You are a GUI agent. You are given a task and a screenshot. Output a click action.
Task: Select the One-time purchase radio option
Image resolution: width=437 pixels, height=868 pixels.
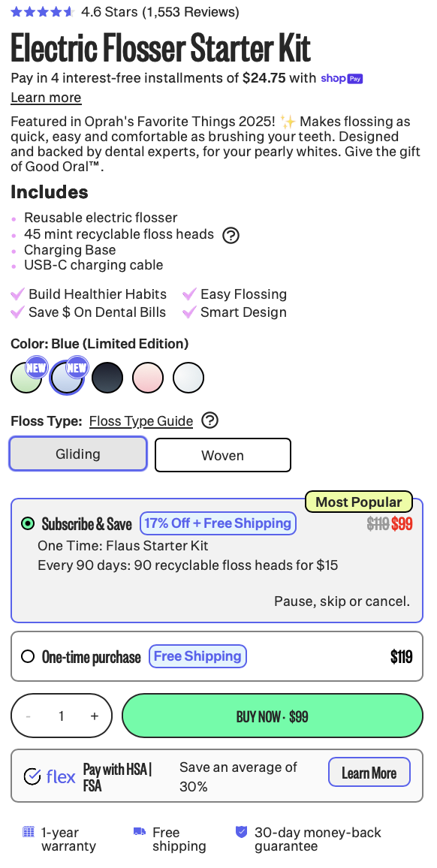point(28,656)
